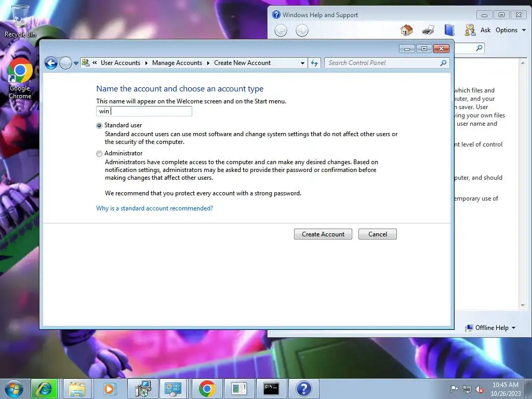Image resolution: width=532 pixels, height=399 pixels.
Task: Click Back arrow in Windows Help and Support
Action: click(281, 31)
